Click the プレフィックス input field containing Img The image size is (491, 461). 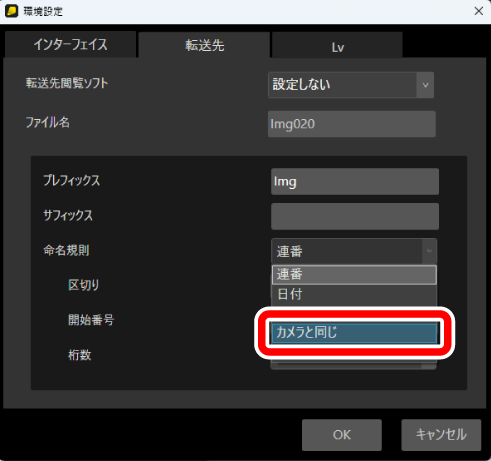pyautogui.click(x=355, y=182)
